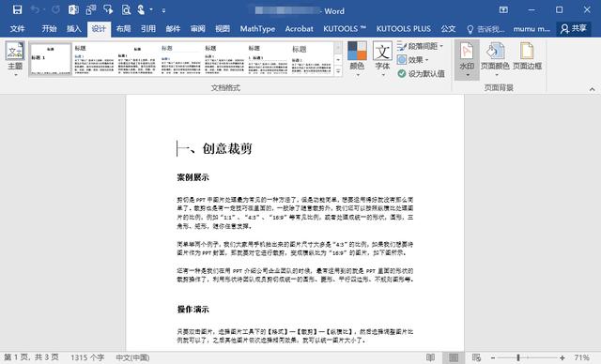Open the 字体 theme fonts dropdown

(x=382, y=59)
